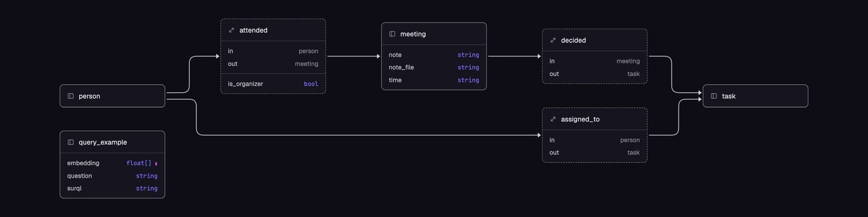
Task: Click the table icon on person node
Action: click(71, 96)
